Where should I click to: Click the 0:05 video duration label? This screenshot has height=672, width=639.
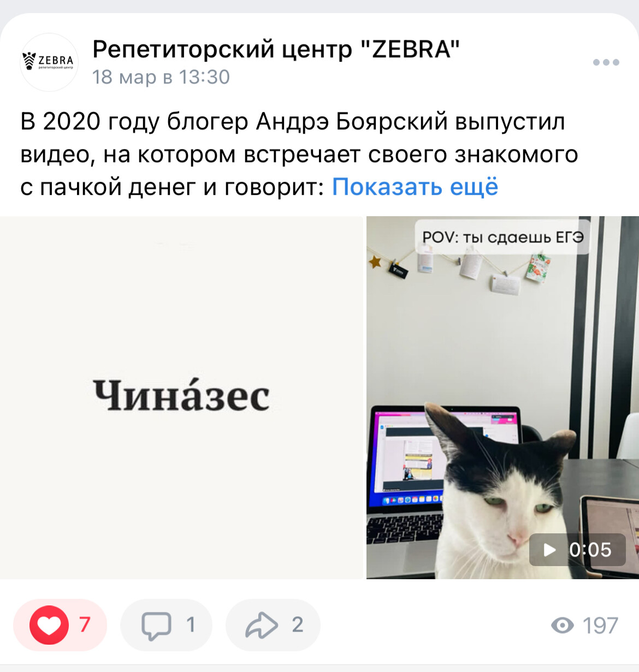pos(590,550)
